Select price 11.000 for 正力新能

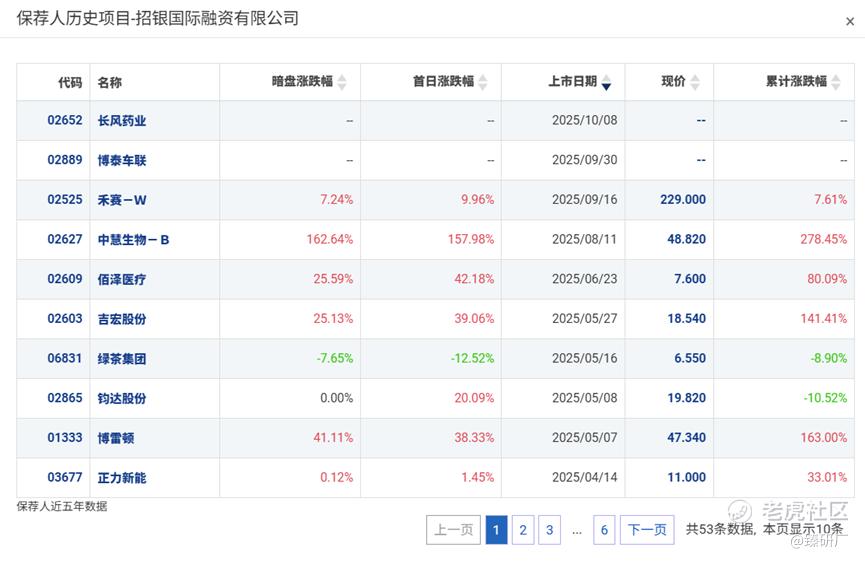tap(686, 478)
